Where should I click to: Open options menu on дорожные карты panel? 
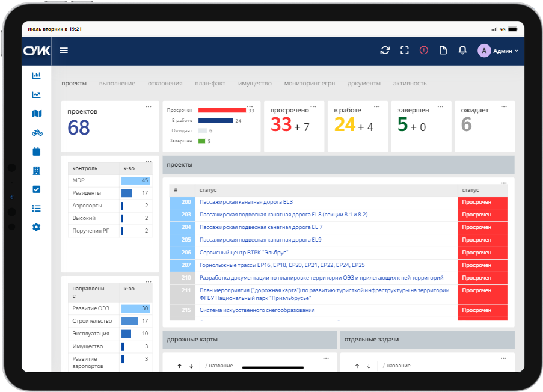click(x=326, y=358)
